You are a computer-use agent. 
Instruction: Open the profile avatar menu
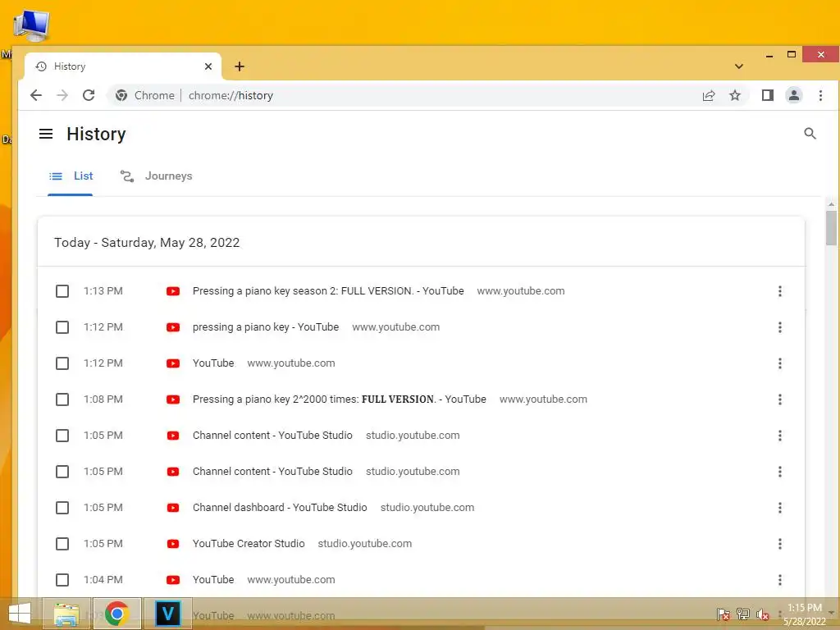(x=793, y=95)
